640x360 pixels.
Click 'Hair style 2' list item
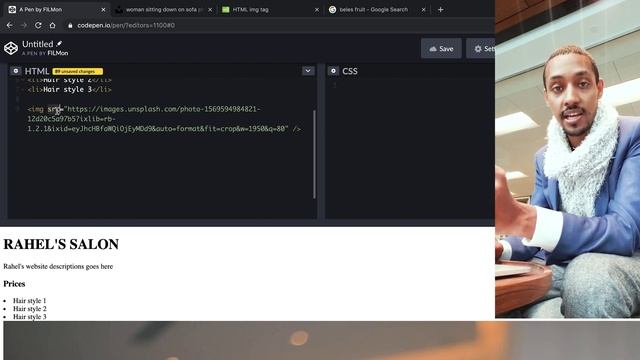point(29,309)
